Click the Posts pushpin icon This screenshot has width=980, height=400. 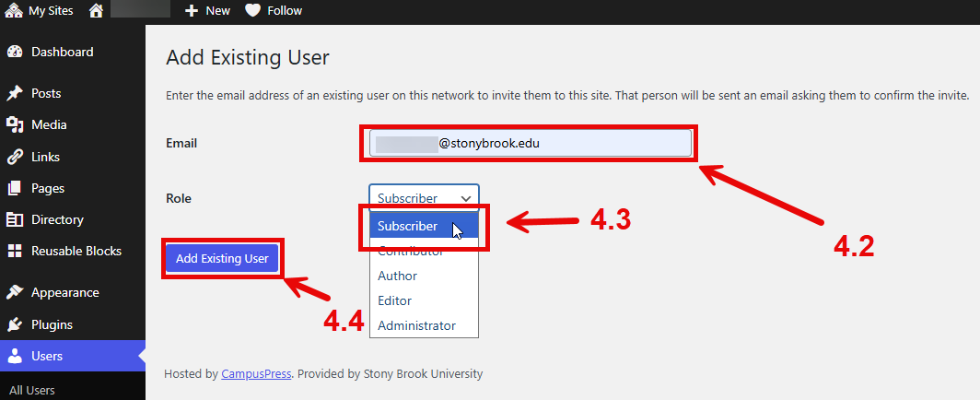(15, 94)
